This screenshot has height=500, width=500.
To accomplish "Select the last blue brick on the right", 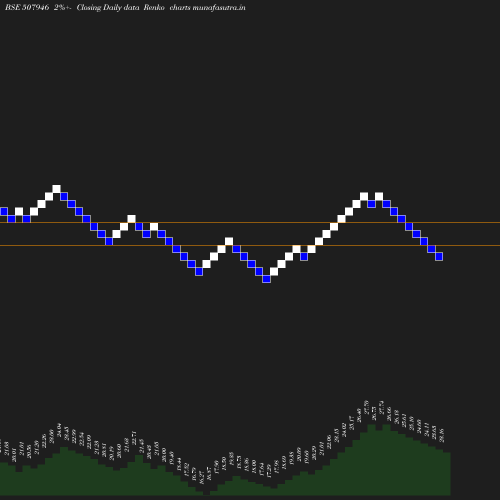I will tap(439, 256).
